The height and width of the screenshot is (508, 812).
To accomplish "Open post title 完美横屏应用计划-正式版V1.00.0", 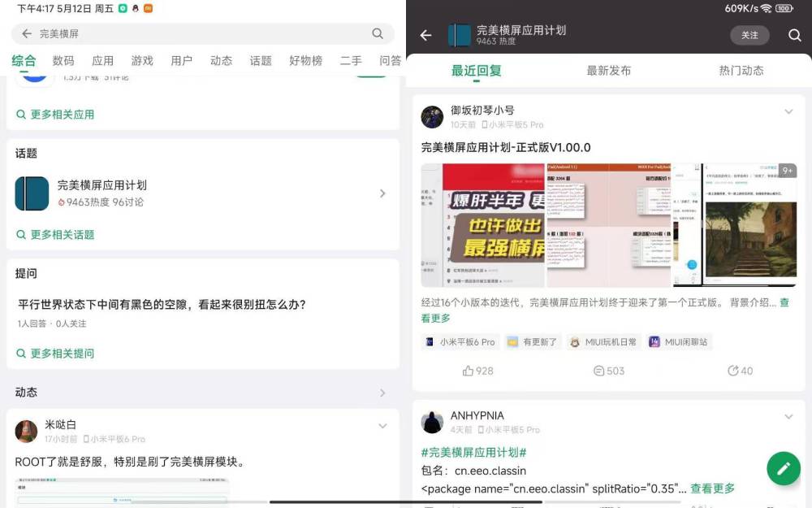I will [506, 148].
